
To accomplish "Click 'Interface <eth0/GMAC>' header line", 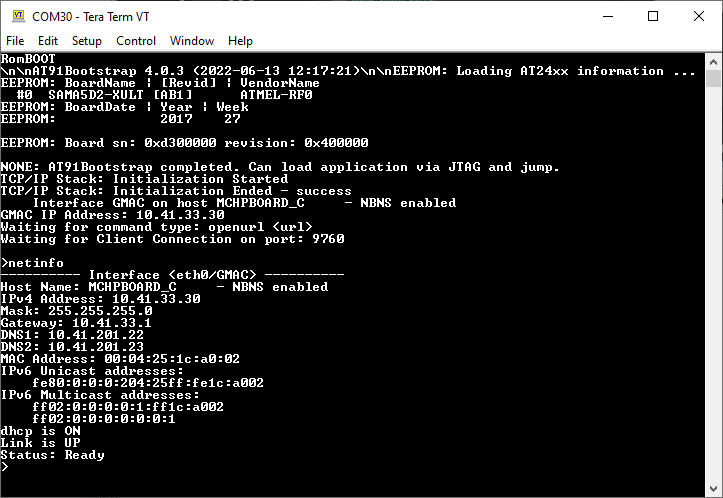I will 172,275.
